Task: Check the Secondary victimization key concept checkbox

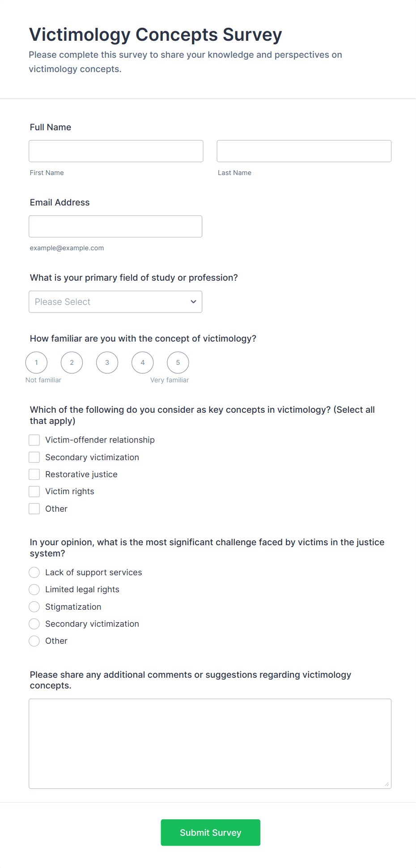Action: (x=34, y=457)
